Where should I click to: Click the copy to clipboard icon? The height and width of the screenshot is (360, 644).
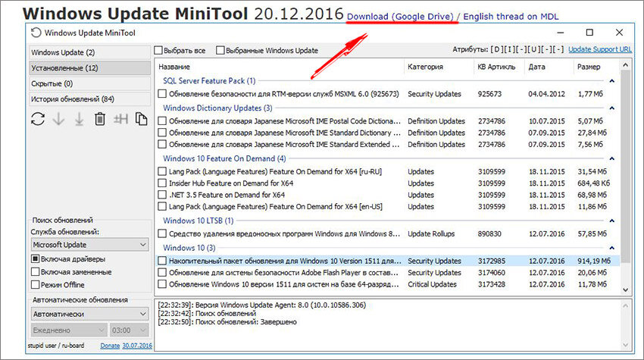point(141,119)
